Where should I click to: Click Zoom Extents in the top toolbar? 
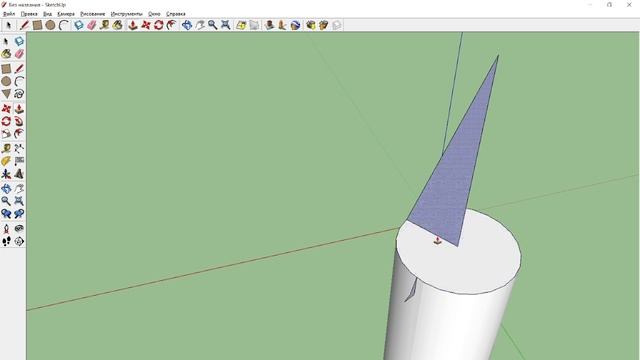(x=225, y=25)
